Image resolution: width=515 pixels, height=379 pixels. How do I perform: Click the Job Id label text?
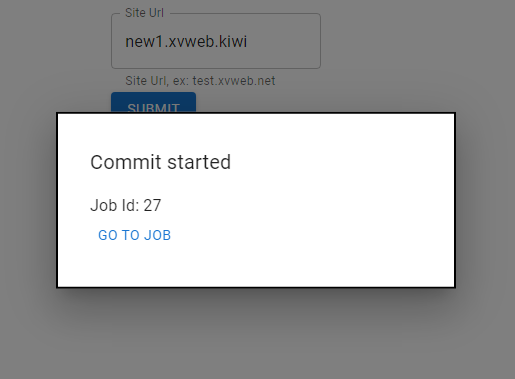click(x=115, y=205)
